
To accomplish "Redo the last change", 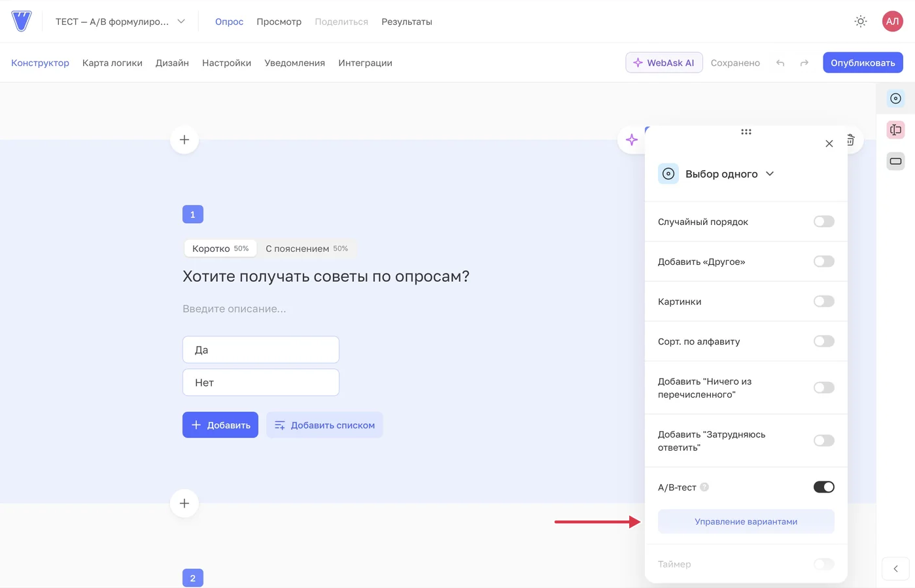I will coord(804,63).
